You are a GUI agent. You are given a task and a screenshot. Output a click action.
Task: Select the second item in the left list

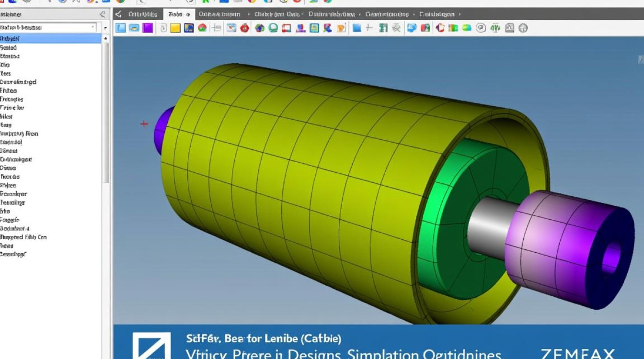[x=9, y=48]
